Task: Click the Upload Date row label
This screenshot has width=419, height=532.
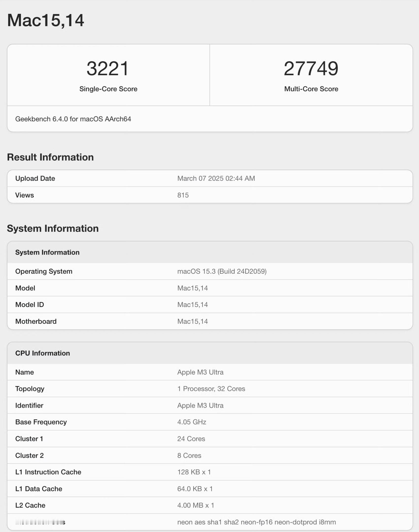Action: (x=35, y=178)
